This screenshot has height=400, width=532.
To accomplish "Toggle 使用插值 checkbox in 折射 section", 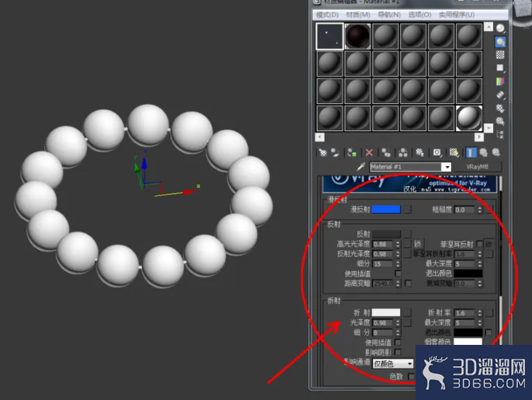I will (398, 342).
